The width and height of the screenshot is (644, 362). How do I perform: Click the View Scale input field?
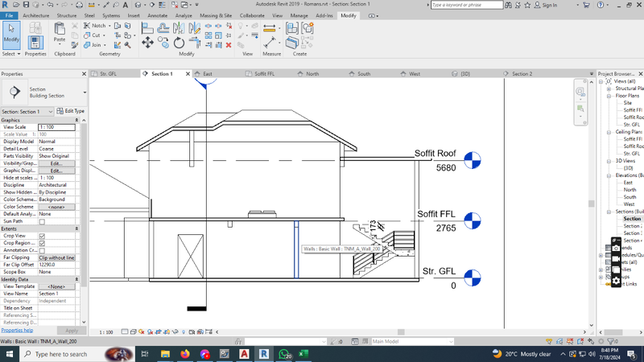coord(57,127)
